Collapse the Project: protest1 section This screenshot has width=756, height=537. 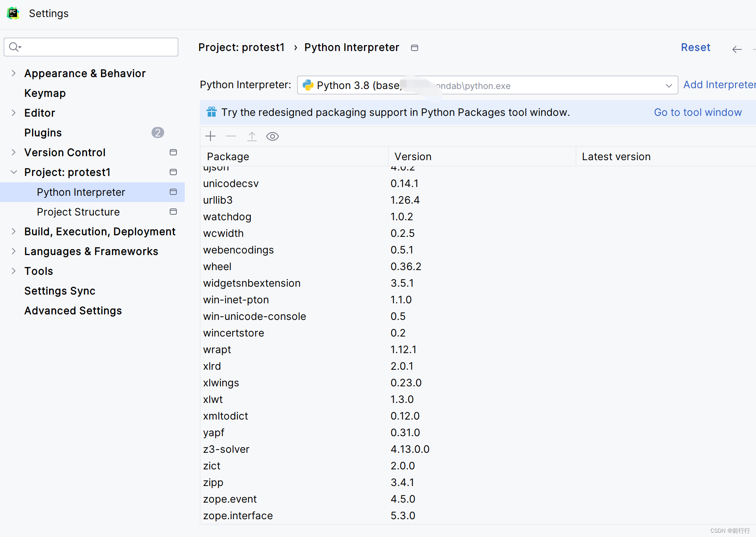tap(14, 172)
